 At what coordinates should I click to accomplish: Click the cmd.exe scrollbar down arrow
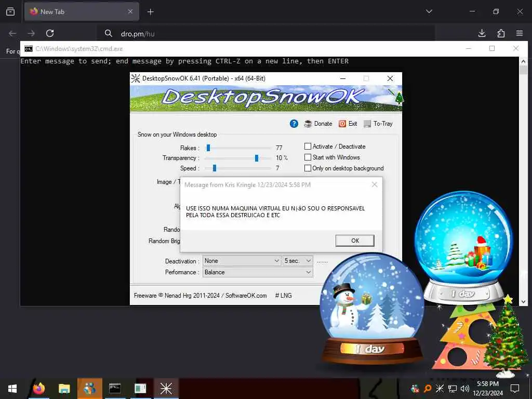pos(523,301)
